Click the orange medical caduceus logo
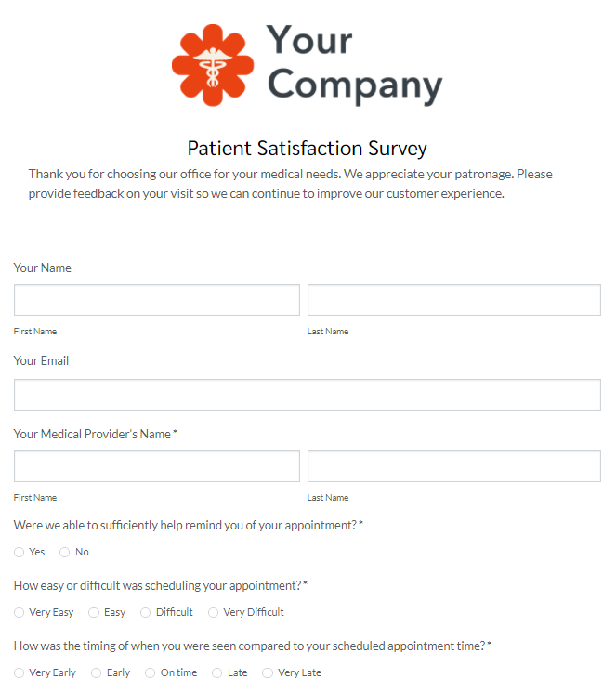 [213, 65]
